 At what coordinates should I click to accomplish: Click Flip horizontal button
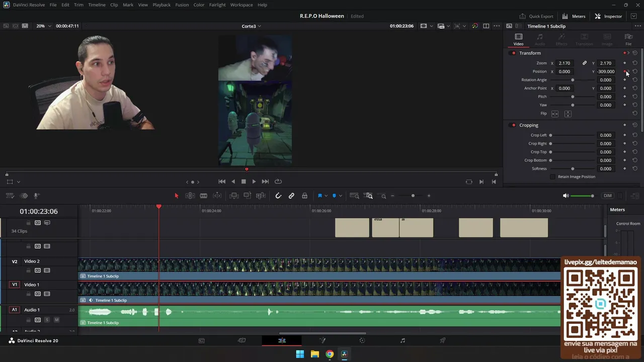pos(555,114)
